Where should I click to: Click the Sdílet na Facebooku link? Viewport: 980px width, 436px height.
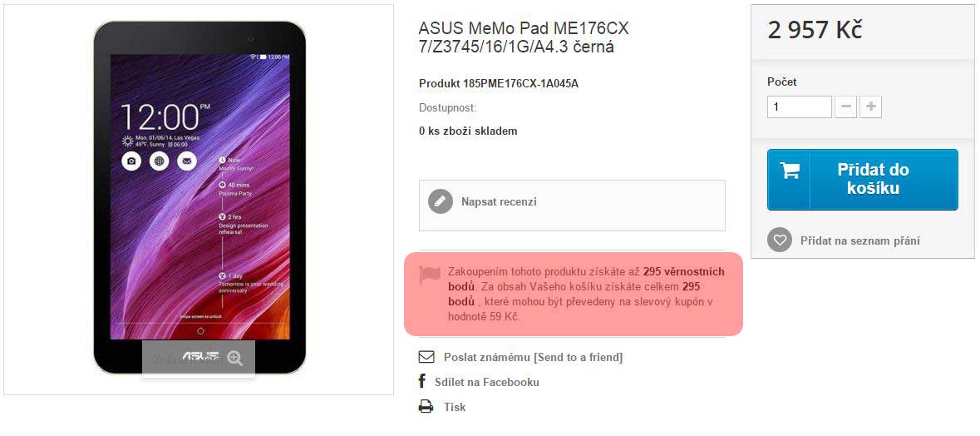click(x=486, y=382)
